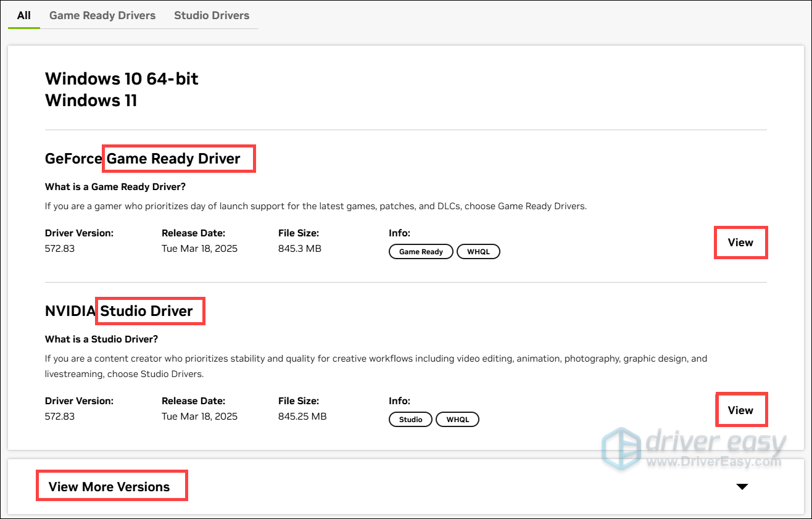Click the What is a Game Ready Driver text
Image resolution: width=812 pixels, height=519 pixels.
click(115, 186)
